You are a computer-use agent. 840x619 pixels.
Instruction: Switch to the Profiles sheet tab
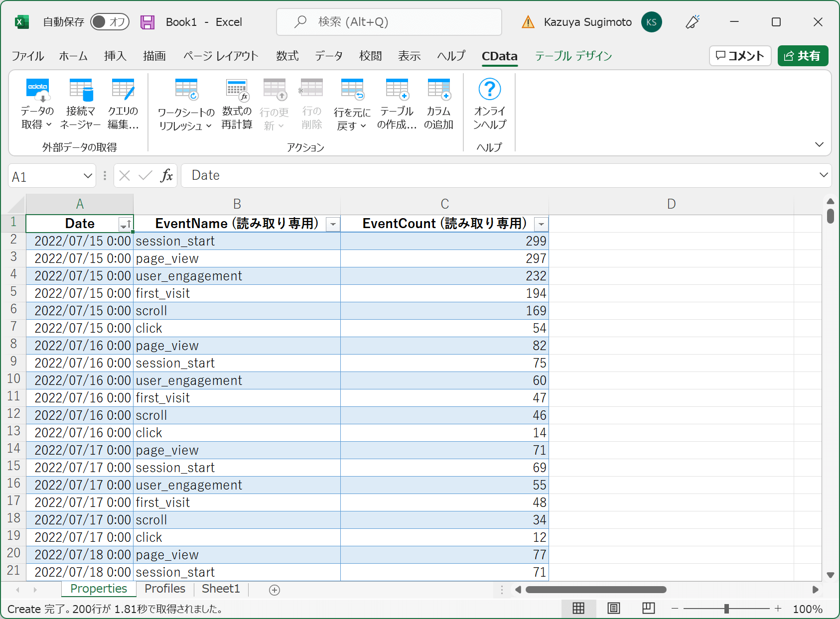click(x=164, y=589)
